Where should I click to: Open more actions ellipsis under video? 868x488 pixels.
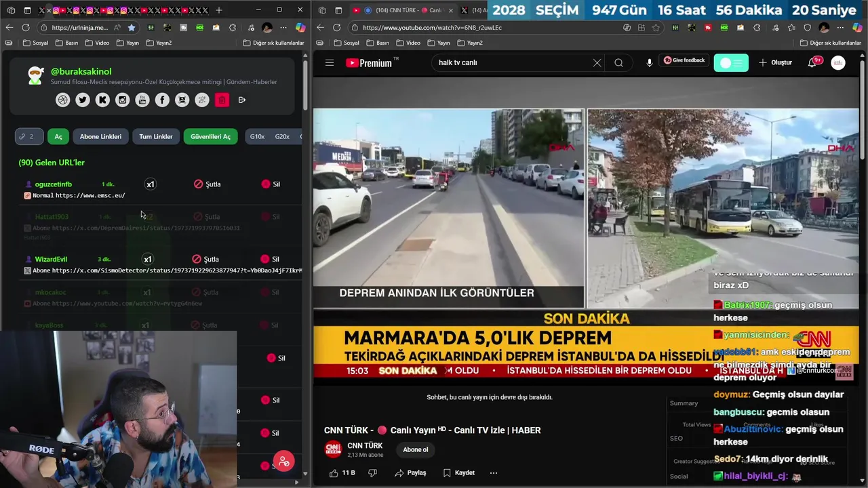493,472
